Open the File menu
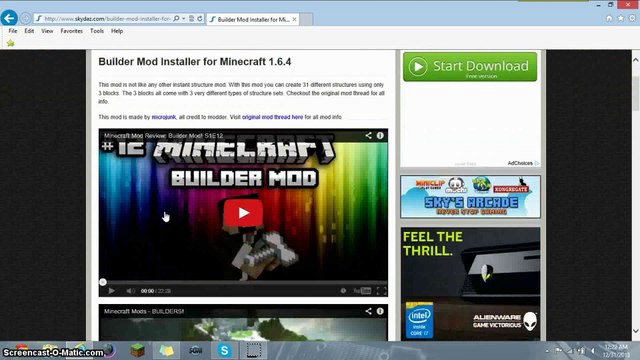 click(13, 31)
